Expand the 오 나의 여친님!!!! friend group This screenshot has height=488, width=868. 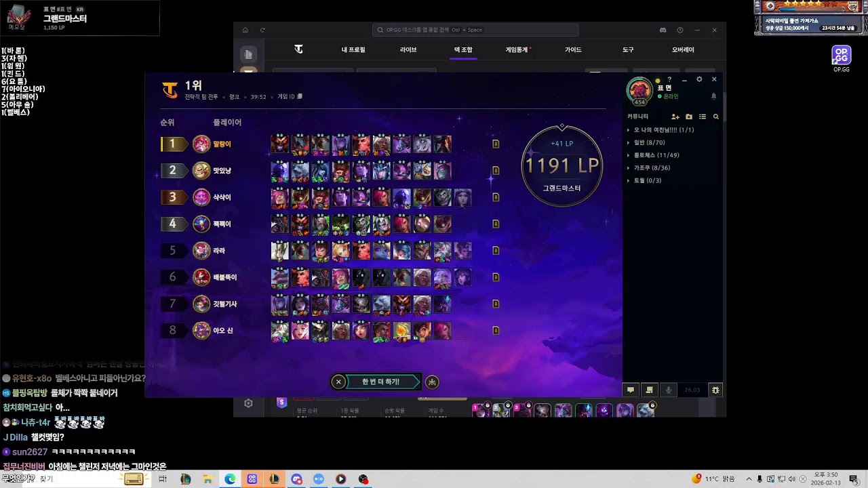(x=660, y=129)
